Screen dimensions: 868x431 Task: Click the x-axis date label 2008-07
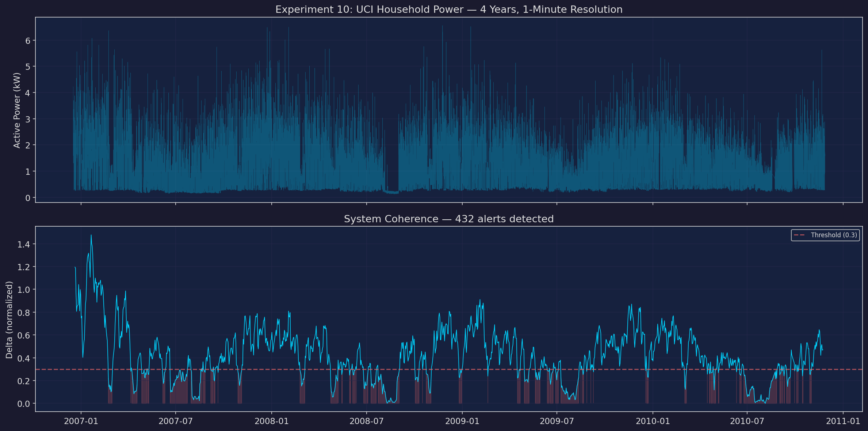pyautogui.click(x=367, y=421)
